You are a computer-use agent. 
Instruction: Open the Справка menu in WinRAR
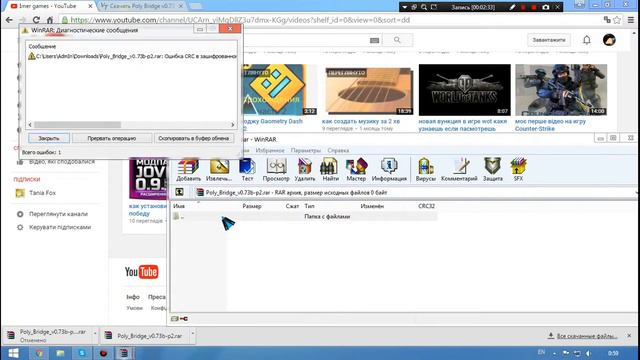point(338,150)
